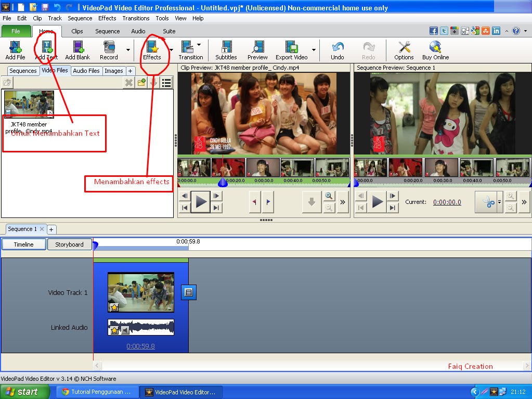Add a new bin tab with plus
The width and height of the screenshot is (532, 399).
coord(130,71)
